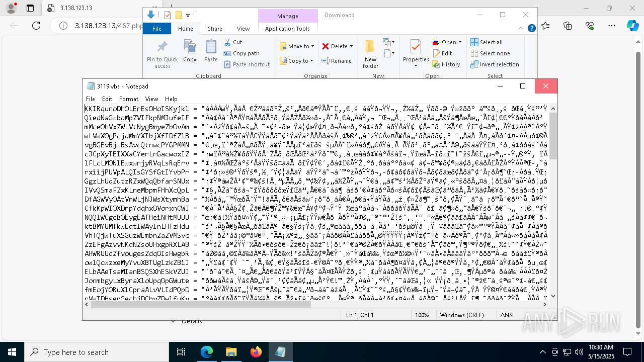The height and width of the screenshot is (362, 644).
Task: Click Copy path in the Clipboard group
Action: [242, 53]
